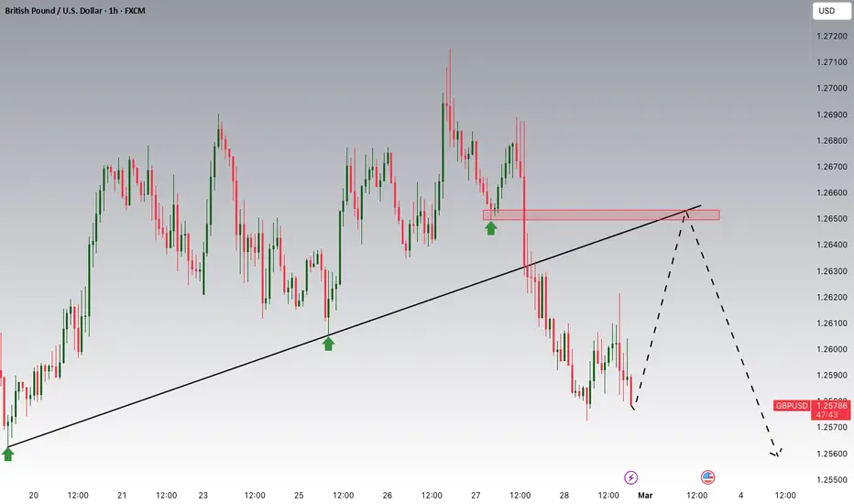Click the 1.25900 price axis label
Screen dimensions: 854x504
pos(831,376)
